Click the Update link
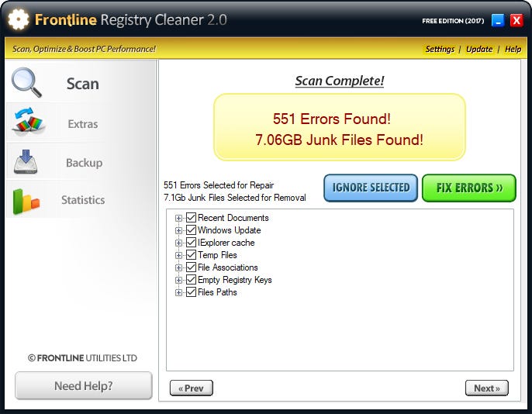 pos(479,49)
